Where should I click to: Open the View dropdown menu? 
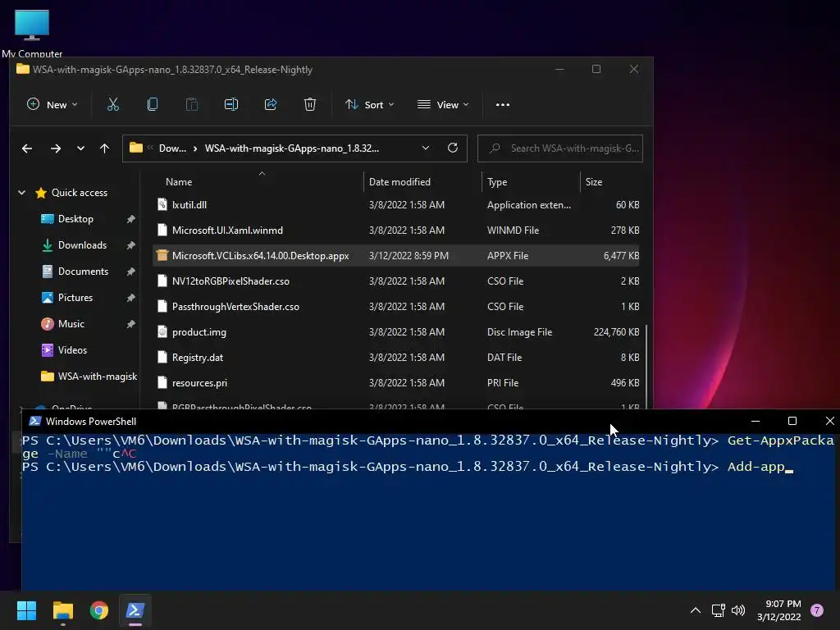pos(443,104)
